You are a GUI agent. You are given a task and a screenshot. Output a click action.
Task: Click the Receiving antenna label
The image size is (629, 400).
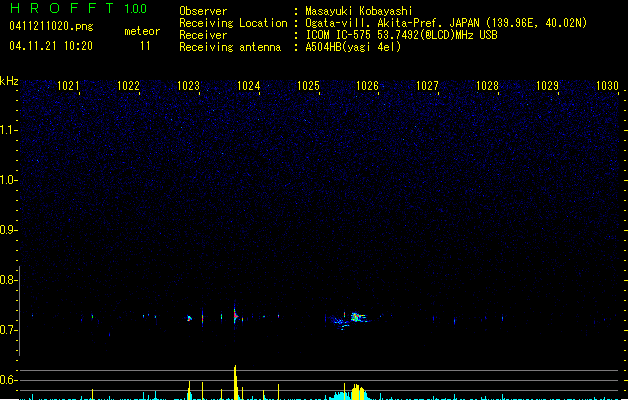[x=230, y=47]
